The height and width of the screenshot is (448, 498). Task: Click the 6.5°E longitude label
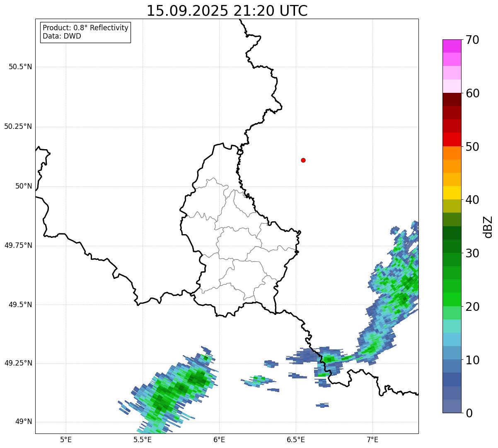(x=296, y=439)
